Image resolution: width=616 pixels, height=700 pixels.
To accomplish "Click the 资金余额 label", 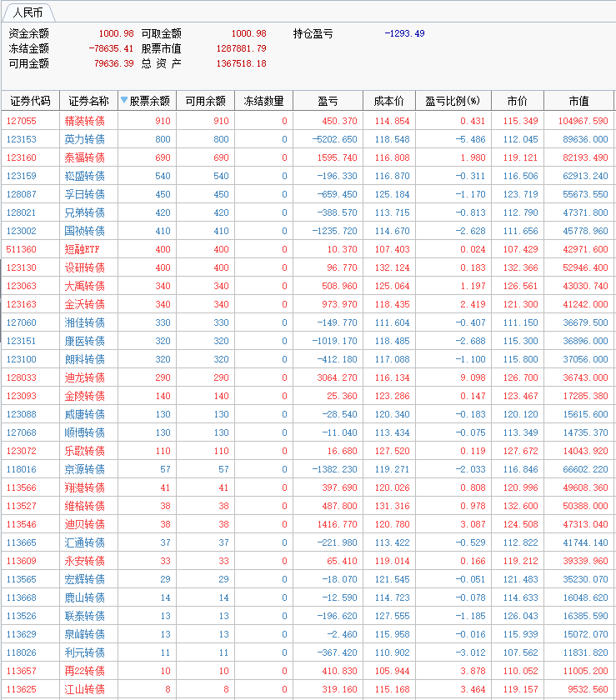I will click(28, 33).
